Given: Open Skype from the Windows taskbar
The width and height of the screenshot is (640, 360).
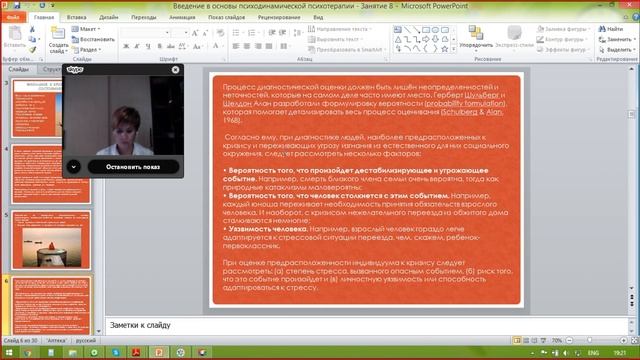Looking at the screenshot, I should point(116,353).
